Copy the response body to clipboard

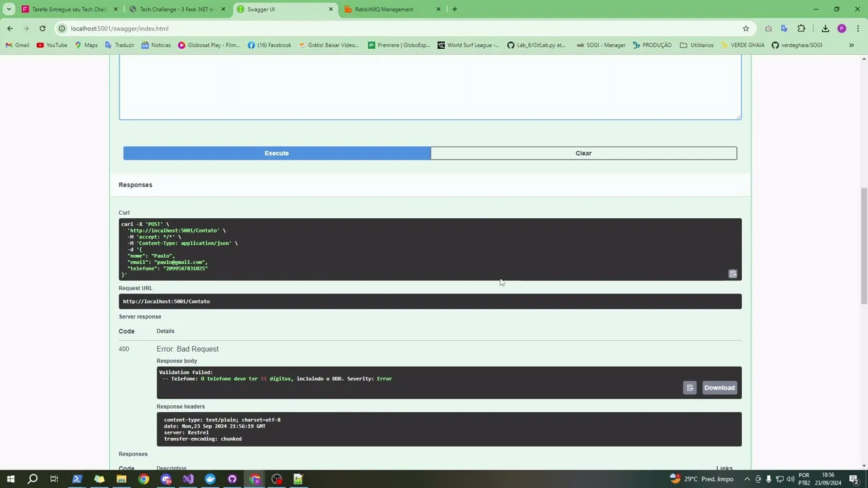pos(690,388)
